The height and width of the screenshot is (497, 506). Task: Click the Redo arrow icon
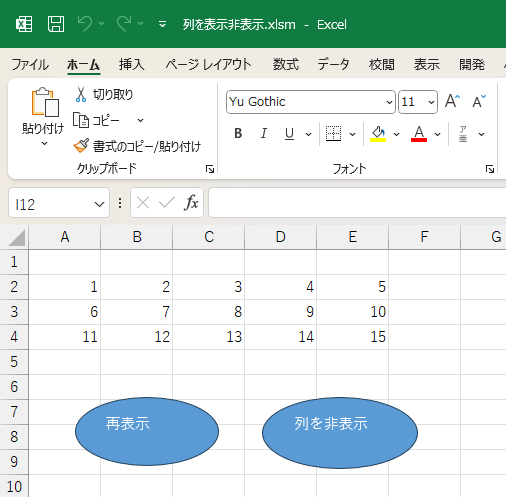click(x=124, y=24)
